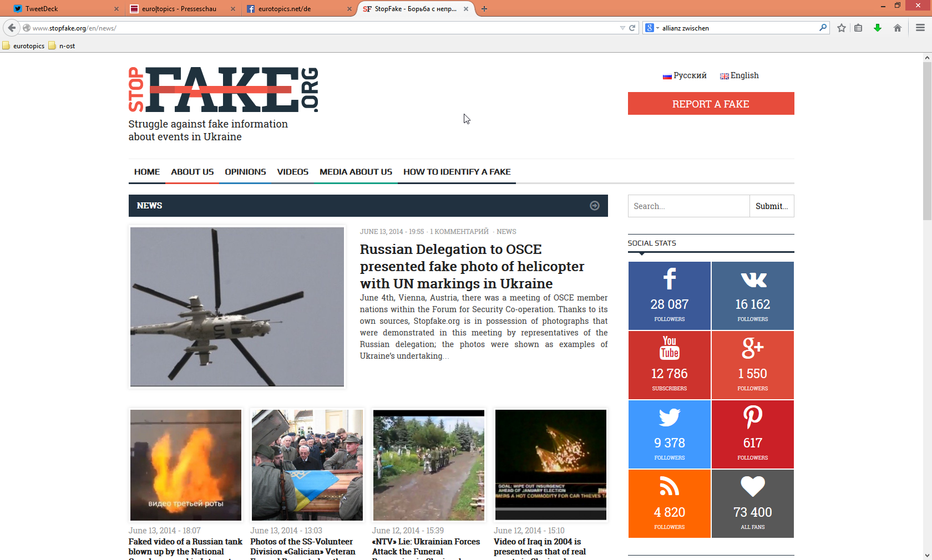The width and height of the screenshot is (932, 560).
Task: Open the NTV Lie funeral procession thumbnail
Action: point(429,465)
